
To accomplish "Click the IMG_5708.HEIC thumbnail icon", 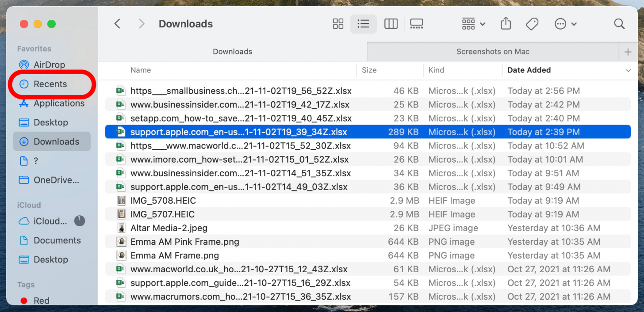I will pos(121,201).
